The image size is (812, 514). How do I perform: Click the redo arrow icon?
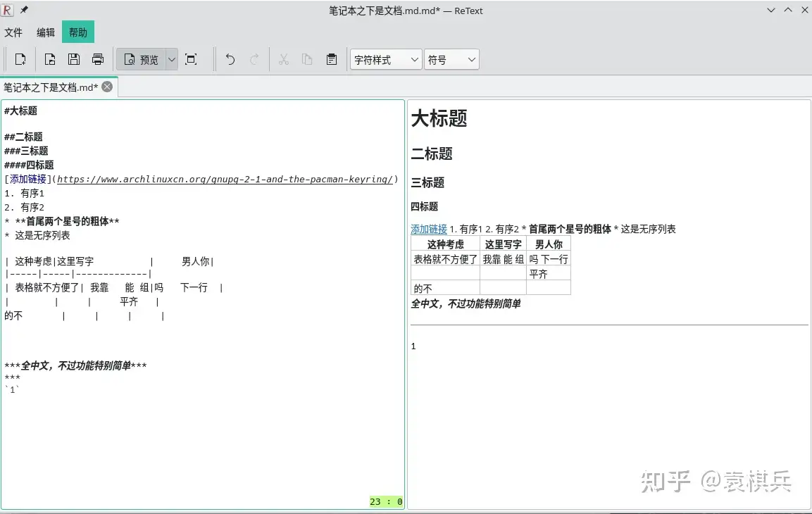[x=254, y=60]
